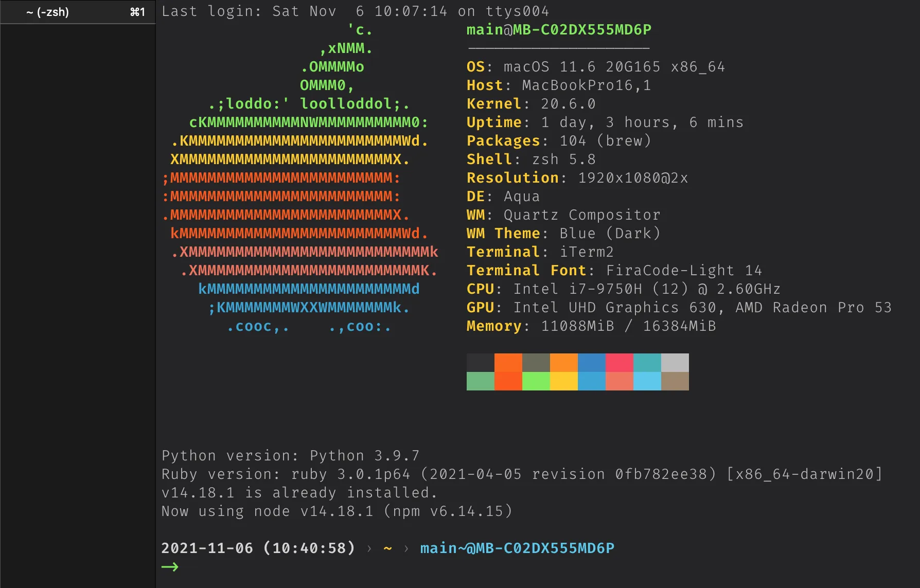
Task: Click the ⌘1 shortcut badge on the tab
Action: pos(137,12)
